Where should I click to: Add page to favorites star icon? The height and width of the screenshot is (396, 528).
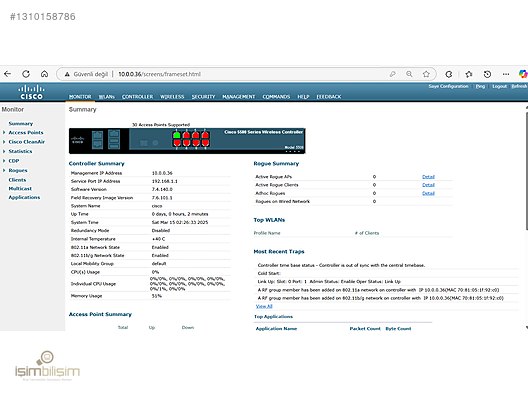pos(426,74)
